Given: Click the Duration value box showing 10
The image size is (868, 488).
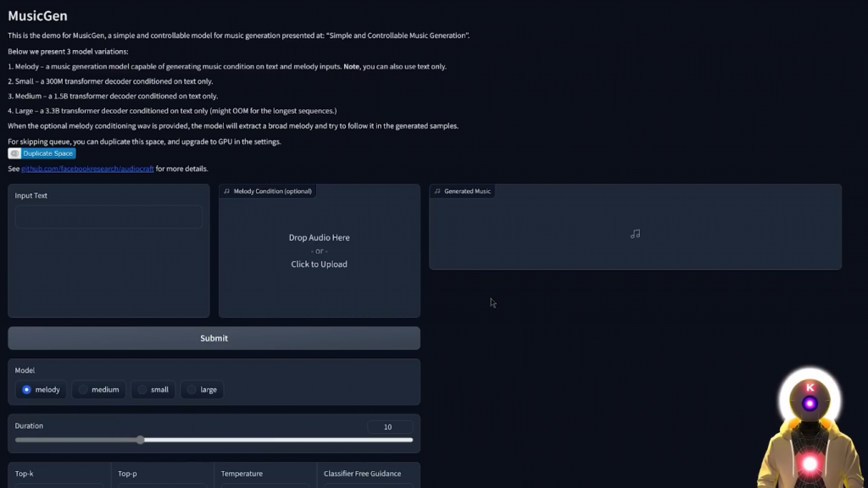Looking at the screenshot, I should point(390,427).
